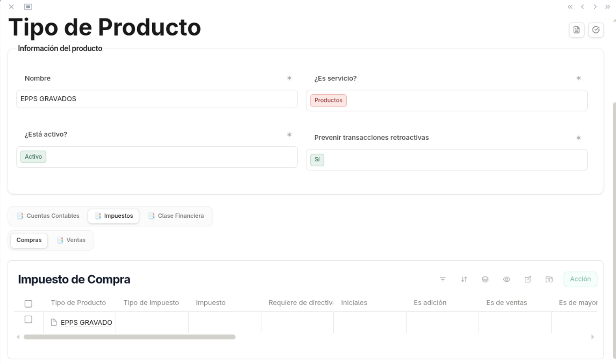This screenshot has height=364, width=616.
Task: Click the right arrow of horizontal scrollbar
Action: tap(592, 337)
